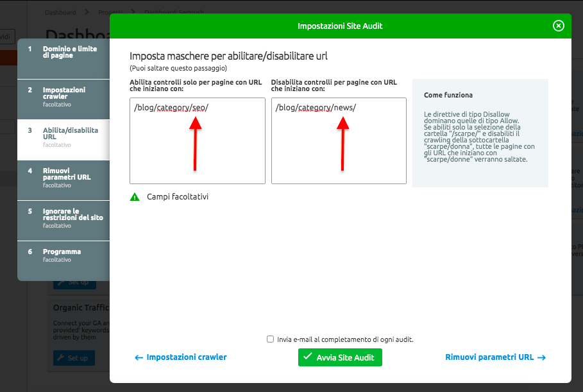Click the Campi facoltativi note
The width and height of the screenshot is (583, 392).
click(x=178, y=197)
